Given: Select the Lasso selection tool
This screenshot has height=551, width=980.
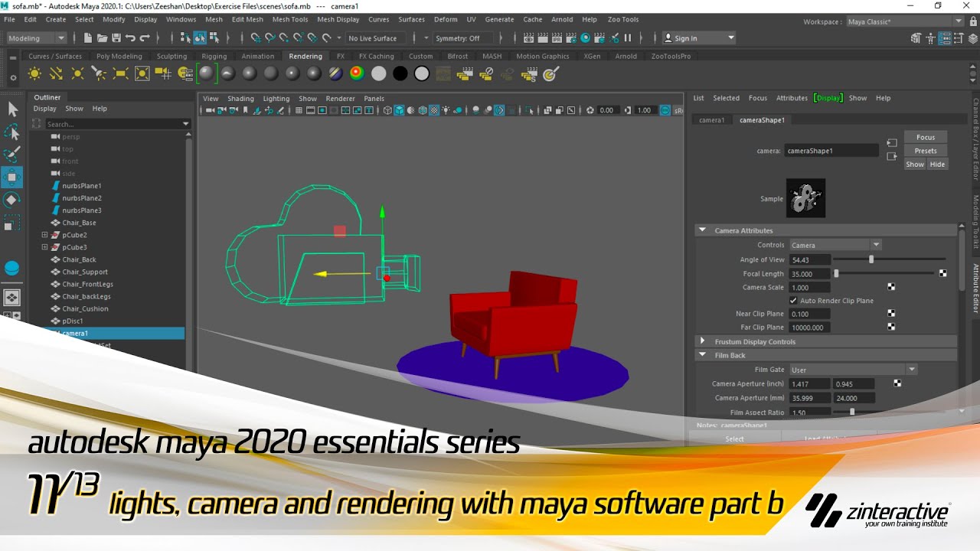Looking at the screenshot, I should [x=12, y=133].
